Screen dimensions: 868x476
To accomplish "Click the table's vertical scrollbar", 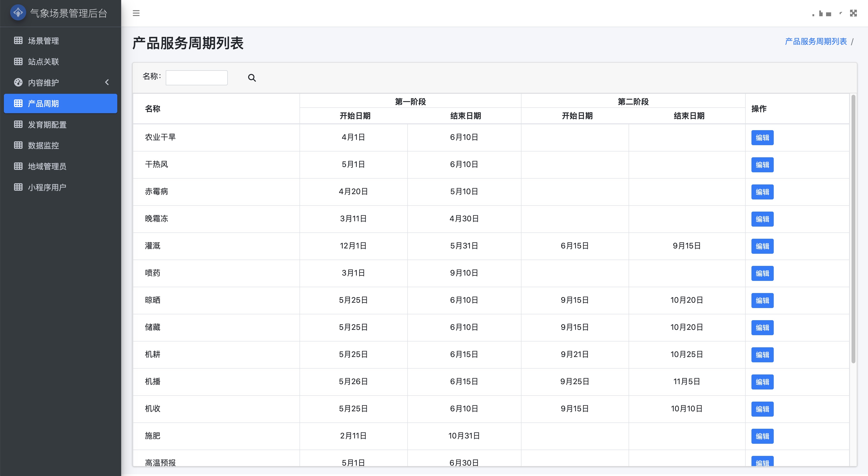I will (853, 229).
